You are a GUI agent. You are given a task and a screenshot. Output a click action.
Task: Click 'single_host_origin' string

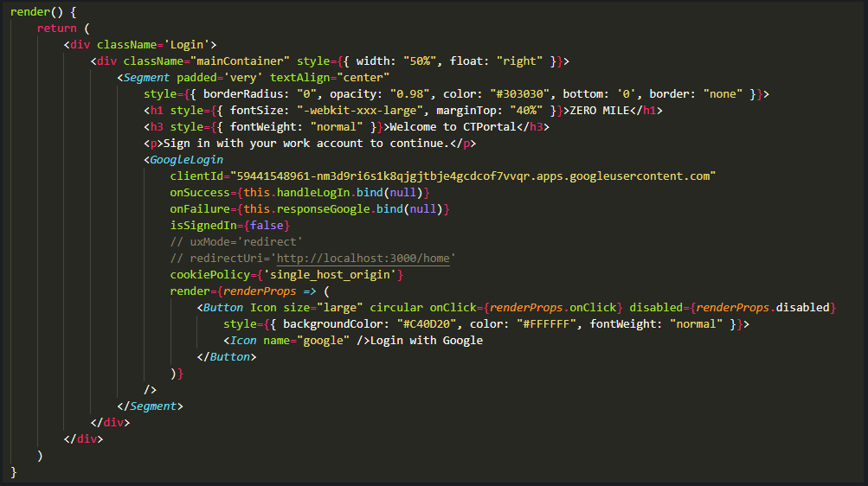330,275
